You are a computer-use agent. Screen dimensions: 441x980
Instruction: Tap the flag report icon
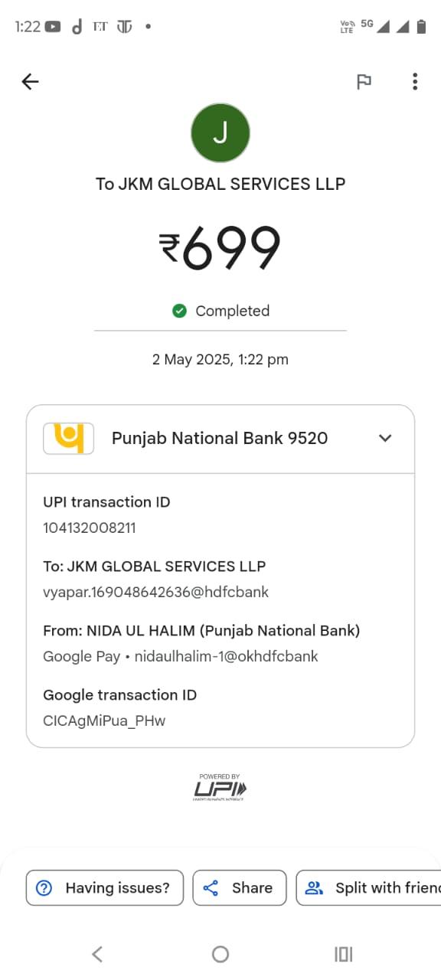point(364,81)
